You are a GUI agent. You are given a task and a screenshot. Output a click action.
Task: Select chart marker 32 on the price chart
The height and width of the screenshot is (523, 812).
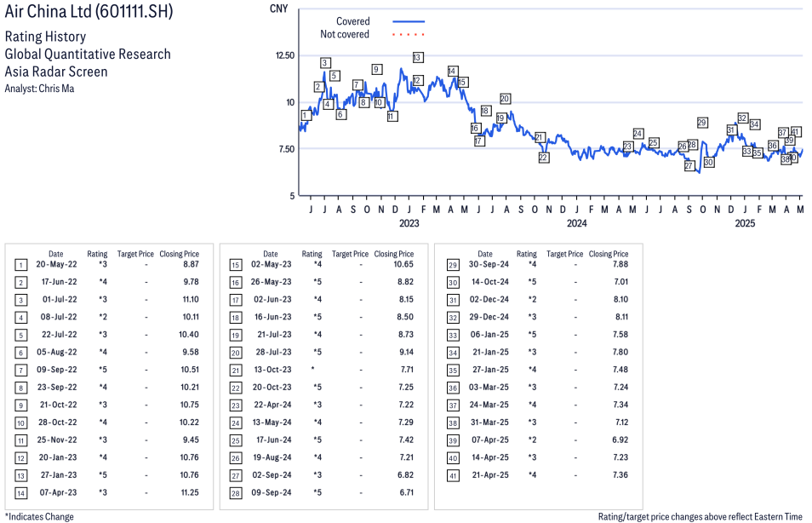click(x=742, y=118)
